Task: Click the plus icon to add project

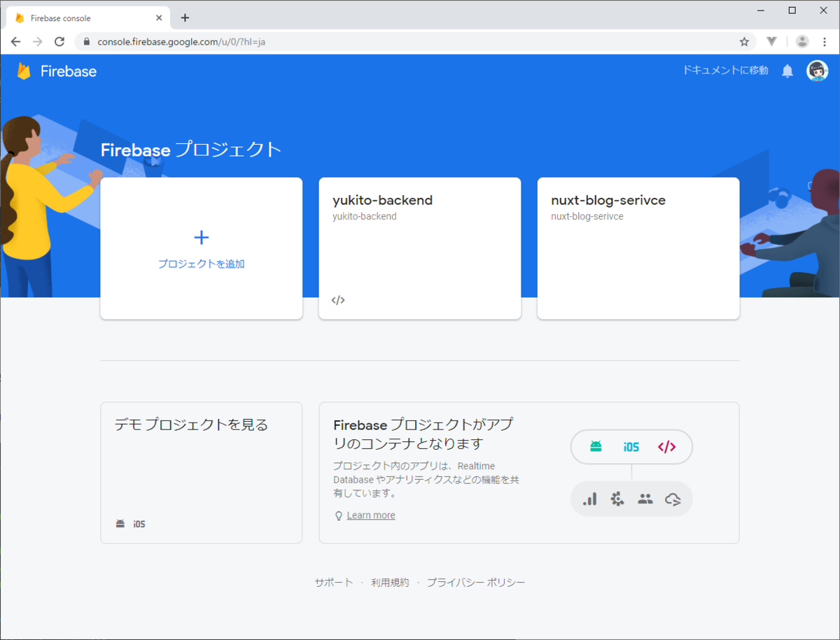Action: (x=202, y=238)
